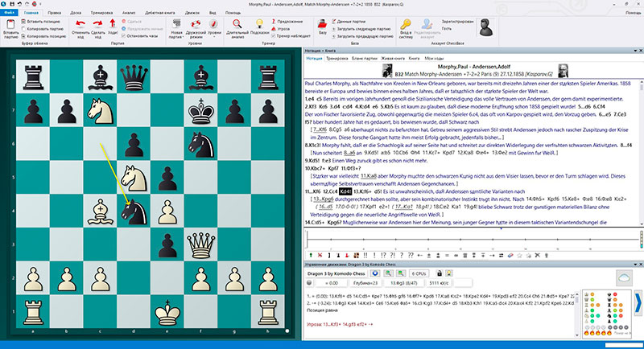Click the 6 CPUs button
The width and height of the screenshot is (644, 349).
click(x=420, y=273)
